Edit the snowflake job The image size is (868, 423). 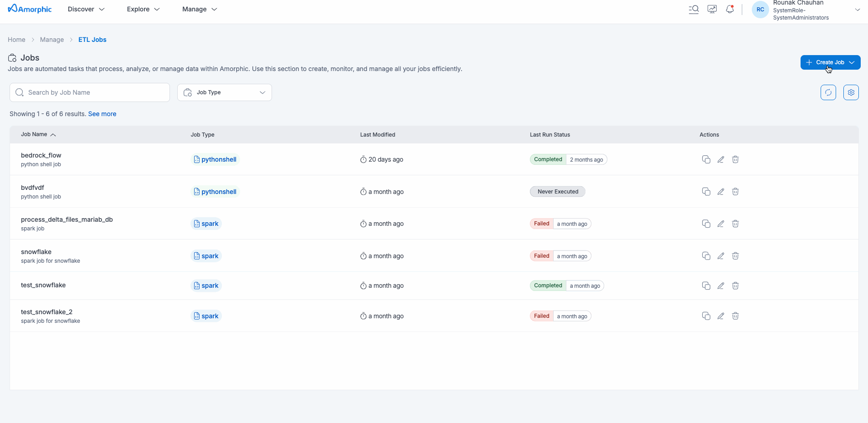coord(720,256)
